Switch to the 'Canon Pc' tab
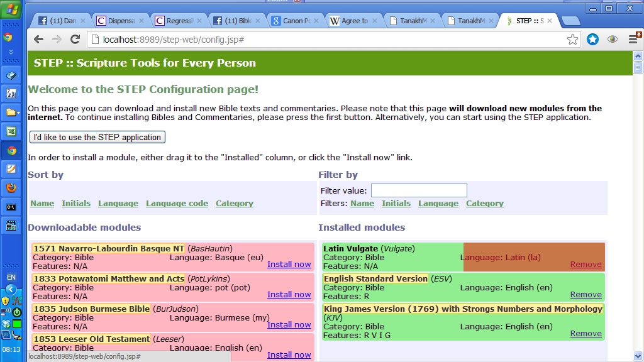644x362 pixels. [294, 21]
